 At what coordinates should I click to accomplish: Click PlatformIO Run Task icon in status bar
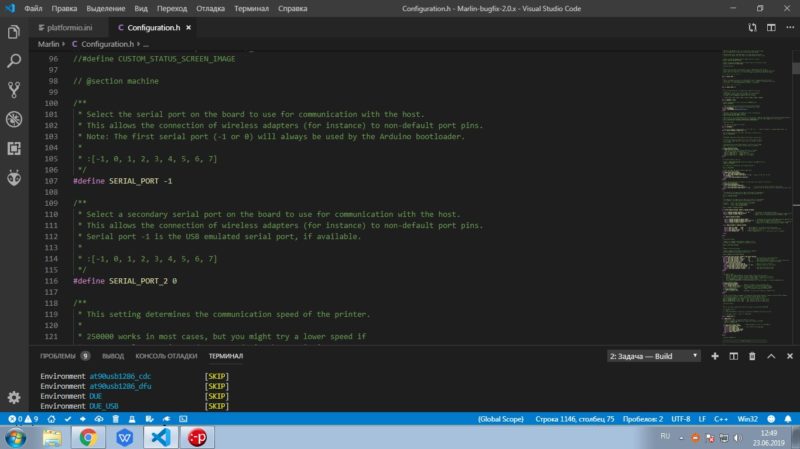click(149, 419)
